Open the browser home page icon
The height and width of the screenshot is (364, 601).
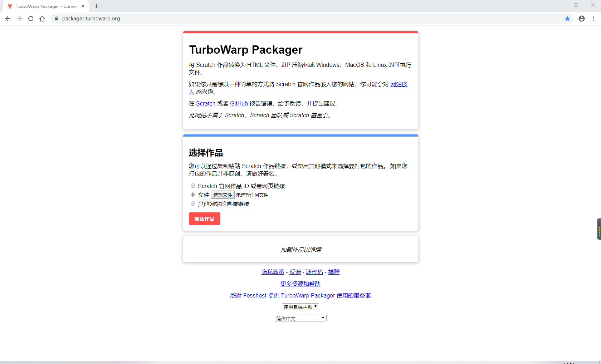[x=42, y=19]
